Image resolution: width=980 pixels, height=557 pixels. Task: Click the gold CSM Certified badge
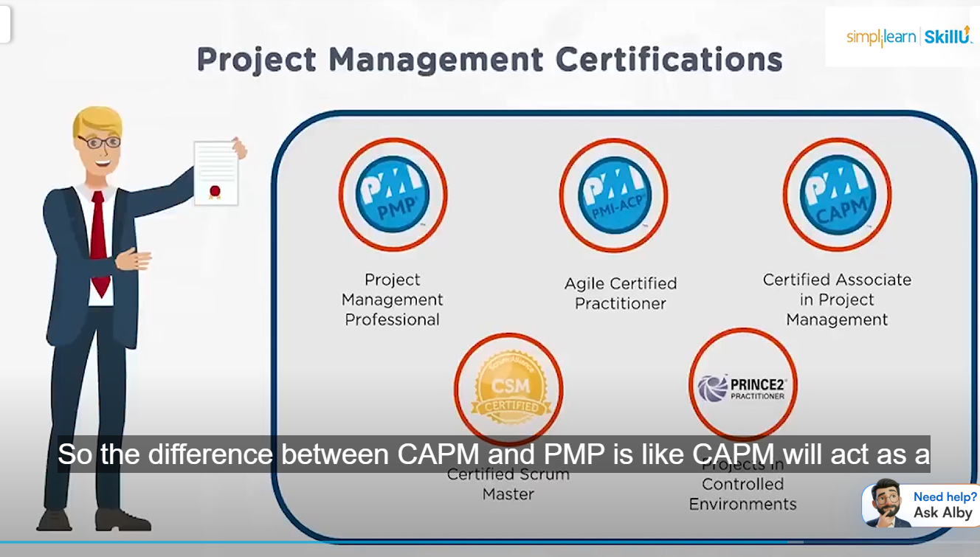click(x=508, y=388)
